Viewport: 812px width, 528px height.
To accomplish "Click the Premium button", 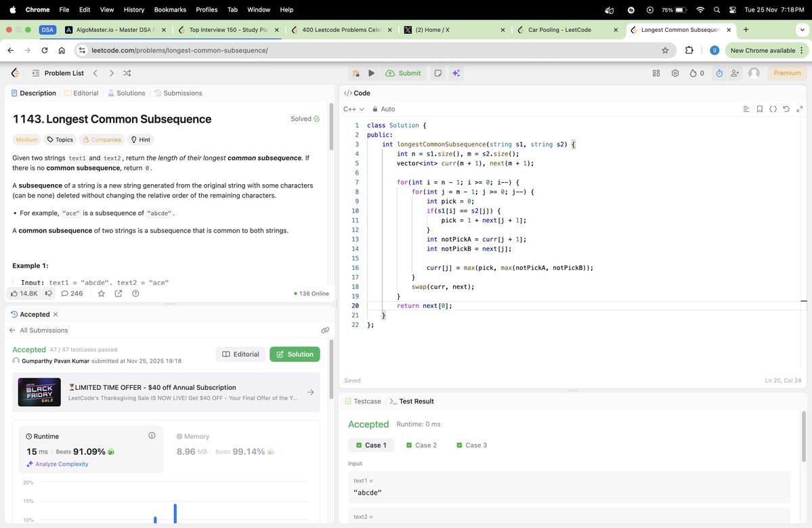I will (787, 73).
